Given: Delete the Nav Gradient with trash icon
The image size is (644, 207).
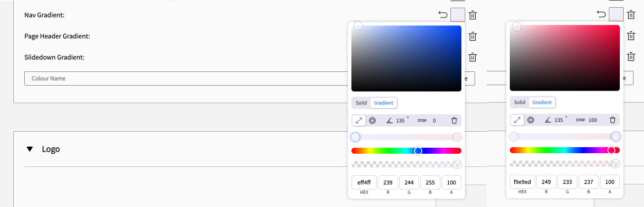Looking at the screenshot, I should click(x=473, y=15).
